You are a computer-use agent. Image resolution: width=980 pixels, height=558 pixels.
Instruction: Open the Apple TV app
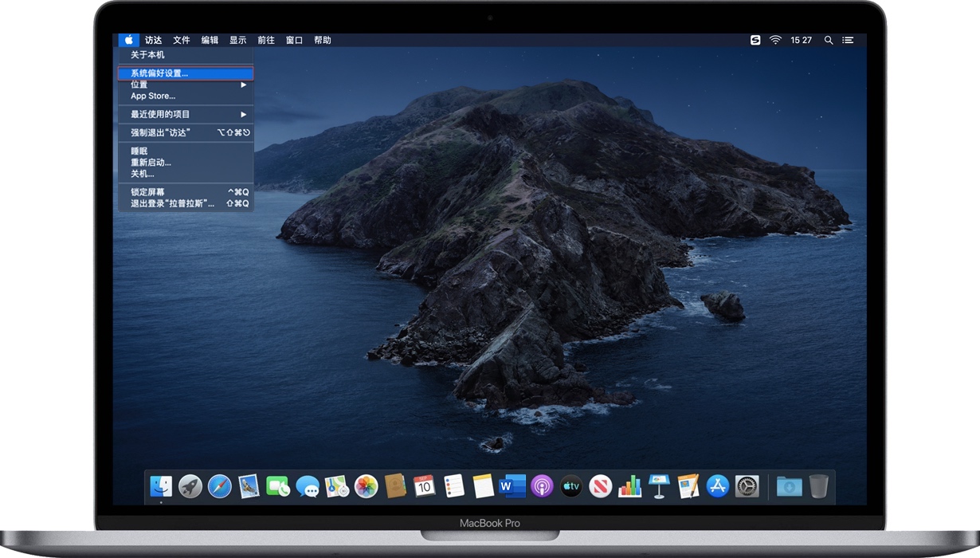pyautogui.click(x=571, y=485)
